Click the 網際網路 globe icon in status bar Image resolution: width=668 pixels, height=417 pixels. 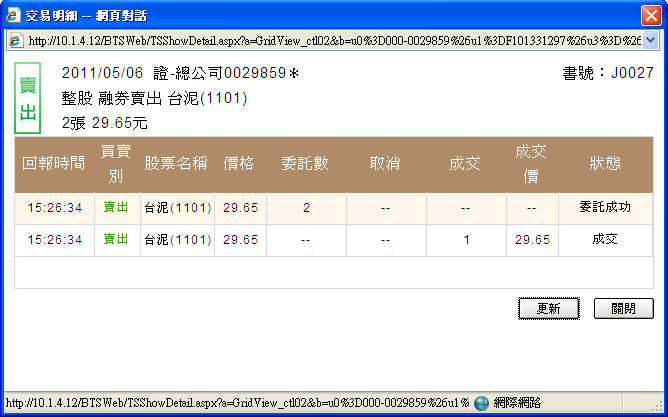(x=481, y=403)
